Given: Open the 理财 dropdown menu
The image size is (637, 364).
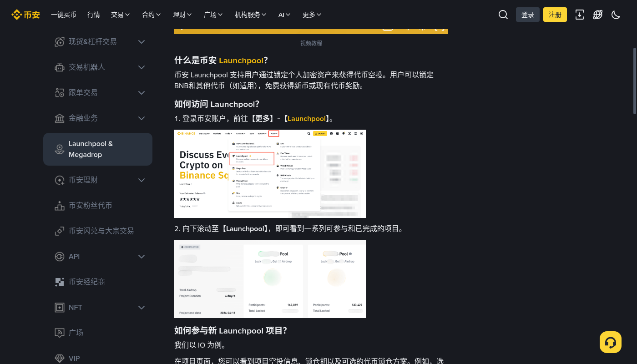Looking at the screenshot, I should 182,15.
